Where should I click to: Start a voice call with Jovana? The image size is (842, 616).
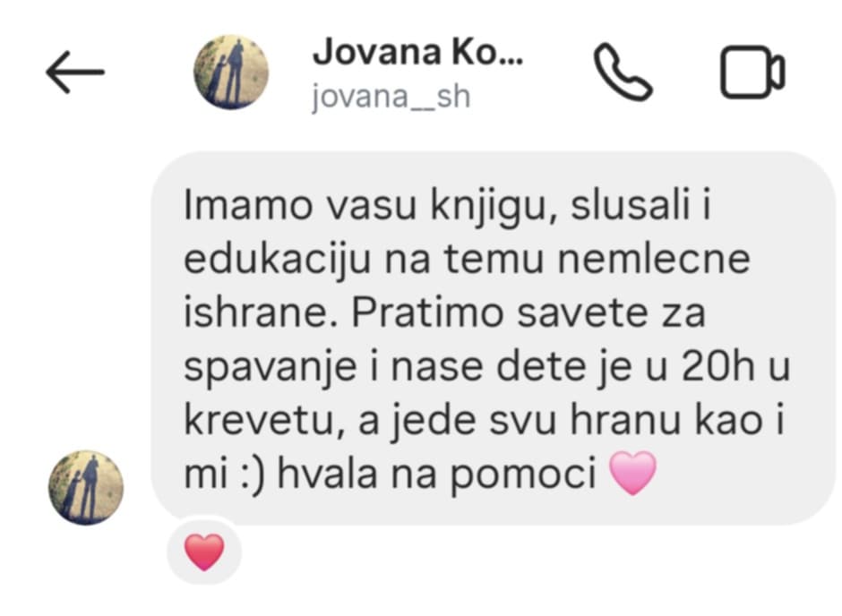pos(623,72)
